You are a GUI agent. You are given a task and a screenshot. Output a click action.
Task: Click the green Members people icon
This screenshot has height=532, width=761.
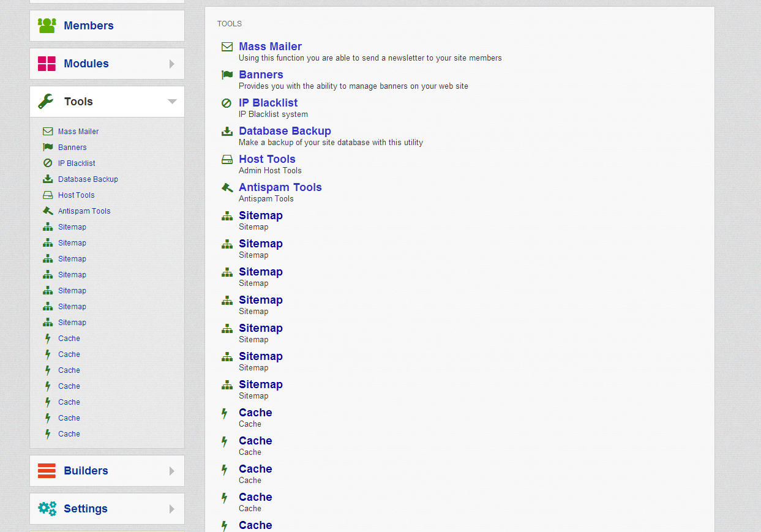[47, 26]
